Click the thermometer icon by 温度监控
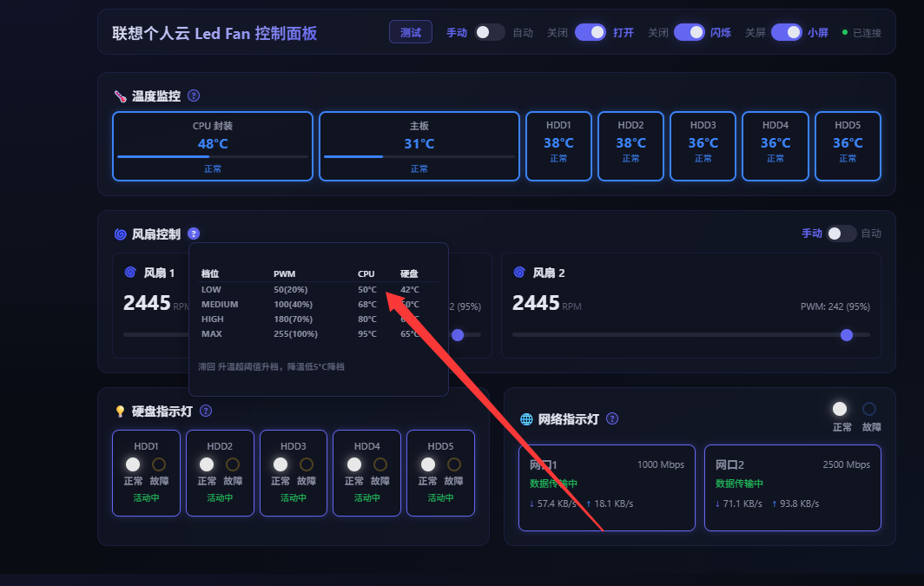This screenshot has height=586, width=924. [120, 96]
